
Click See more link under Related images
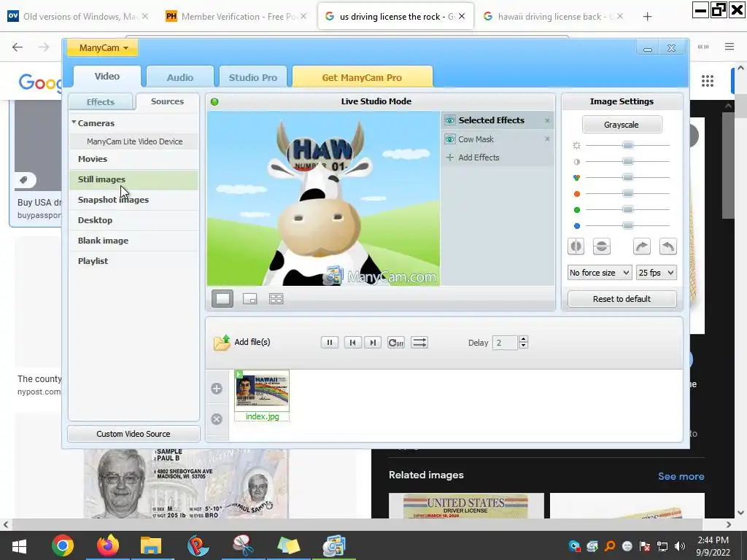click(681, 476)
